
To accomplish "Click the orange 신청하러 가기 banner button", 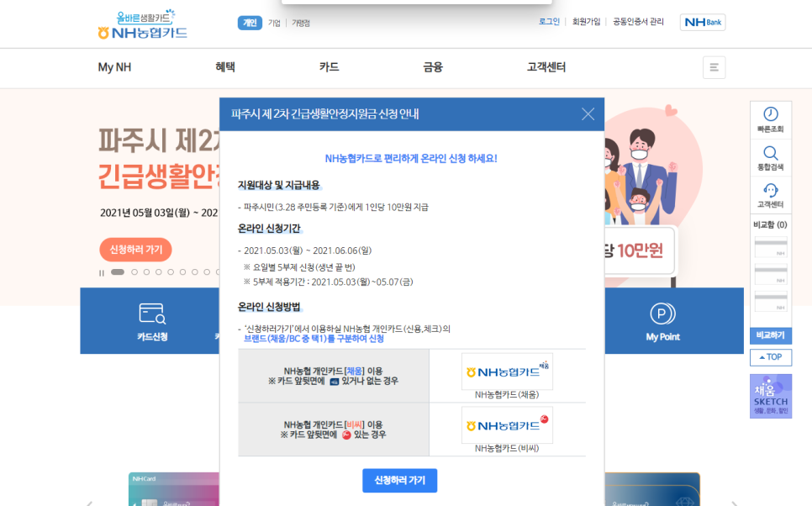I will click(x=135, y=250).
